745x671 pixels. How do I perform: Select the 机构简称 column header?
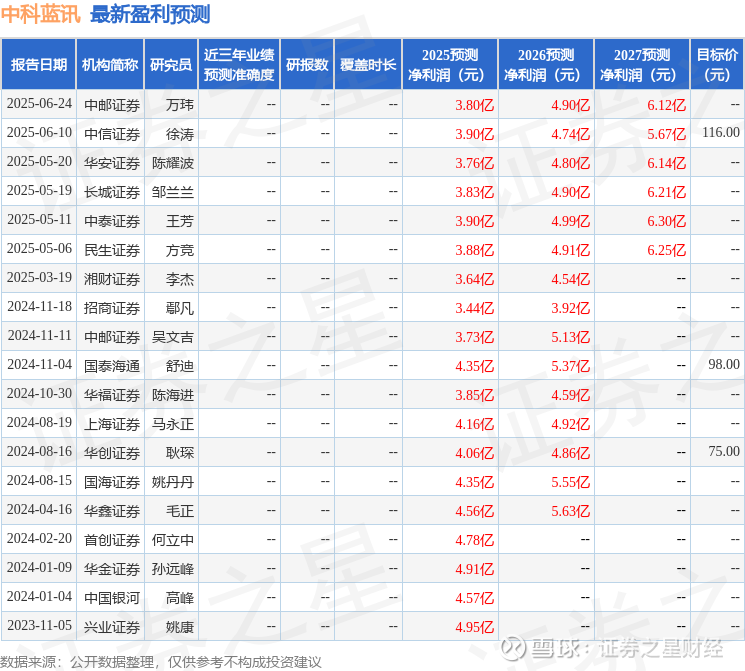click(110, 64)
